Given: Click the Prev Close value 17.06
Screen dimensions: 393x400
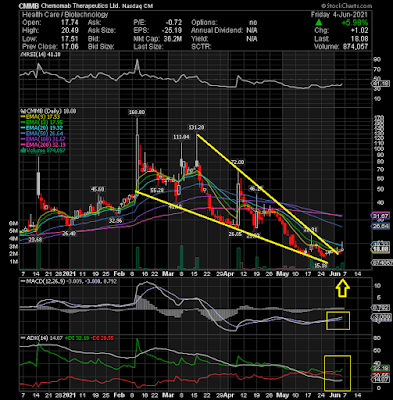Looking at the screenshot, I should (70, 47).
